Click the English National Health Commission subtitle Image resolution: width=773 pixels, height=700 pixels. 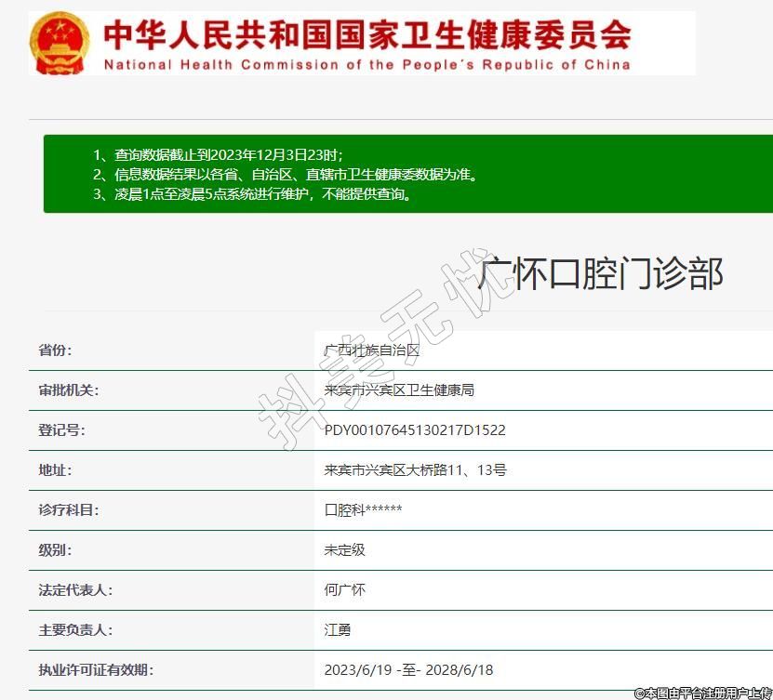[367, 65]
